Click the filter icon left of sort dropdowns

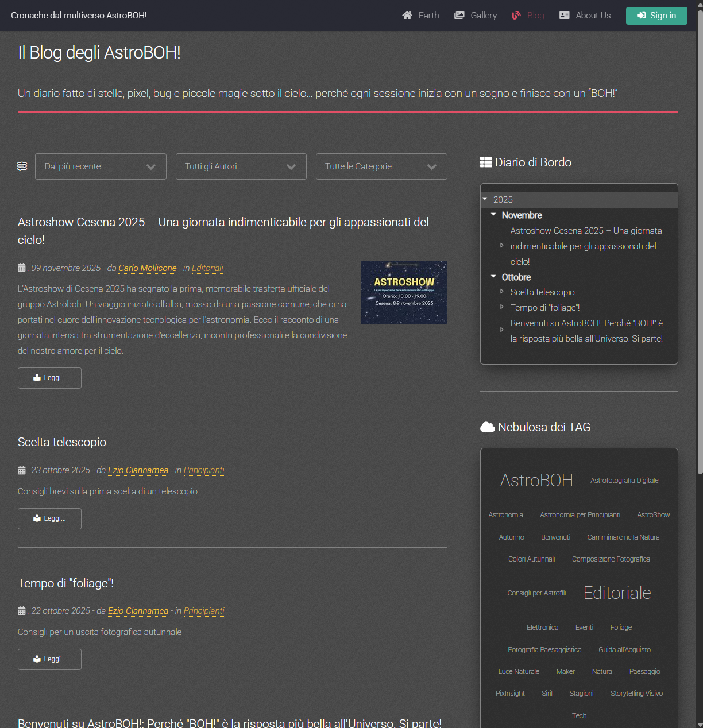click(22, 166)
